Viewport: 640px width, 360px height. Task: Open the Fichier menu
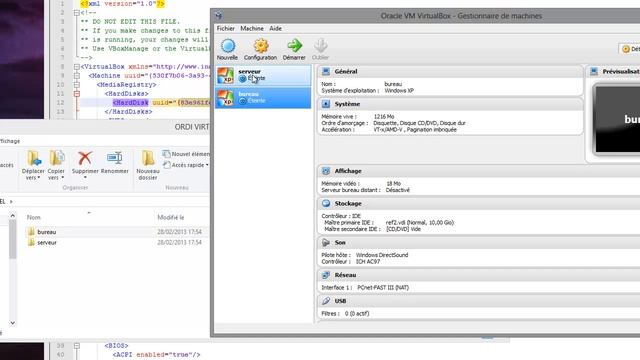click(x=226, y=28)
